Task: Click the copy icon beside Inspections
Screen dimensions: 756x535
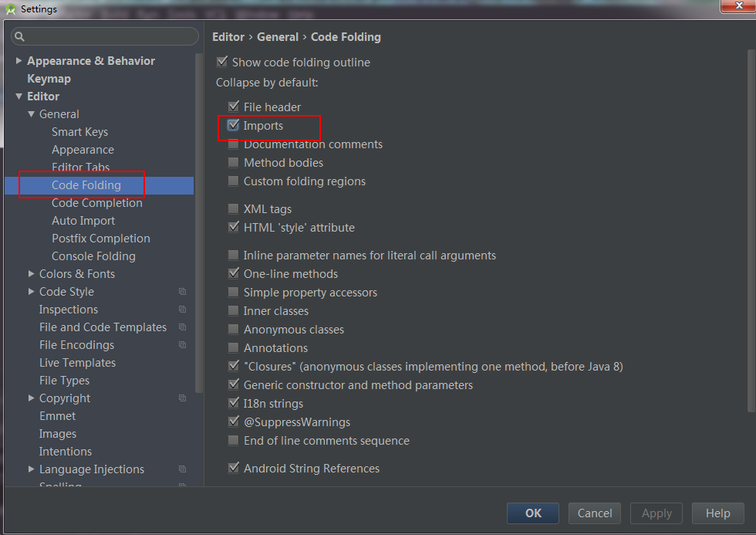Action: click(182, 310)
